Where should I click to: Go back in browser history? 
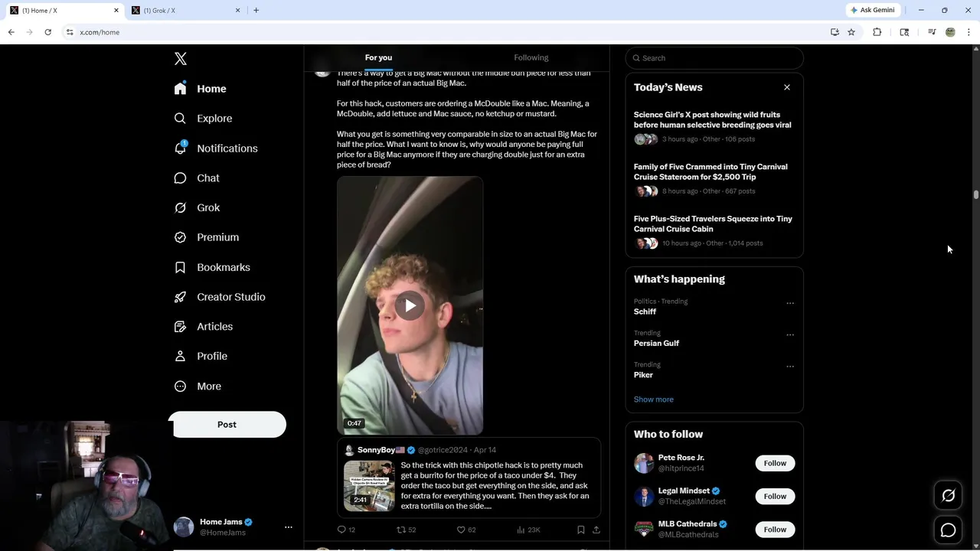click(11, 32)
